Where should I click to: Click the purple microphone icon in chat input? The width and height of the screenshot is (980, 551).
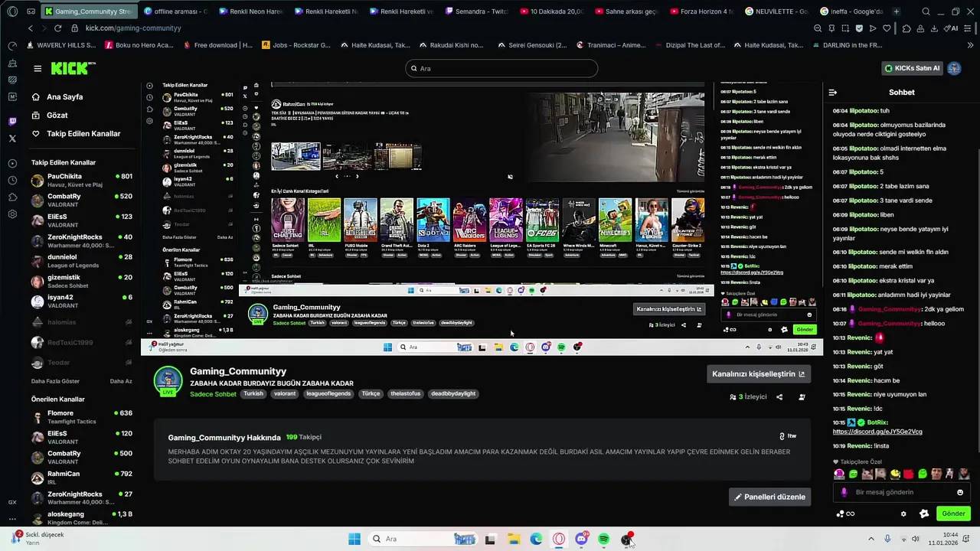click(844, 492)
